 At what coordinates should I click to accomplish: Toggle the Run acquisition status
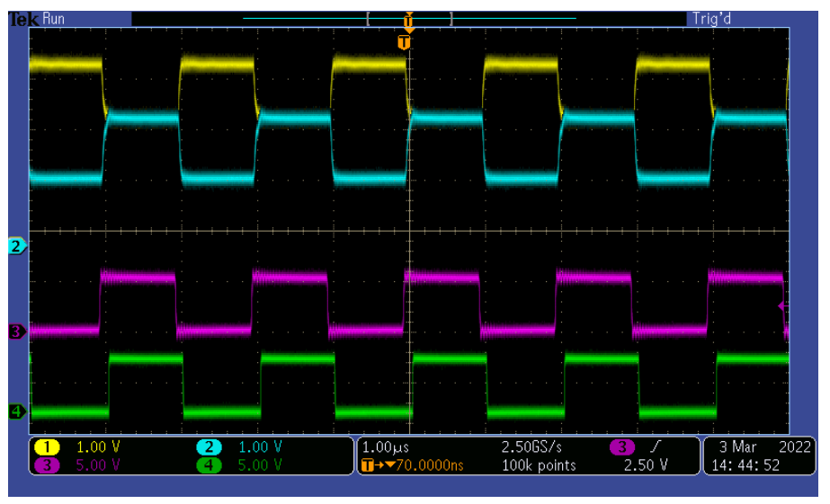[x=53, y=19]
